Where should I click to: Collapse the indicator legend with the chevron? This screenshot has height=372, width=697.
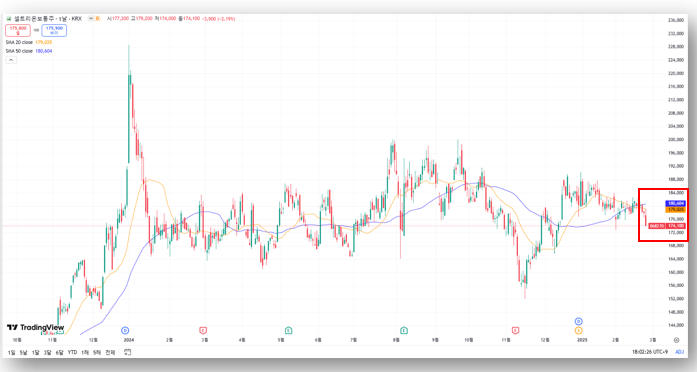11,60
